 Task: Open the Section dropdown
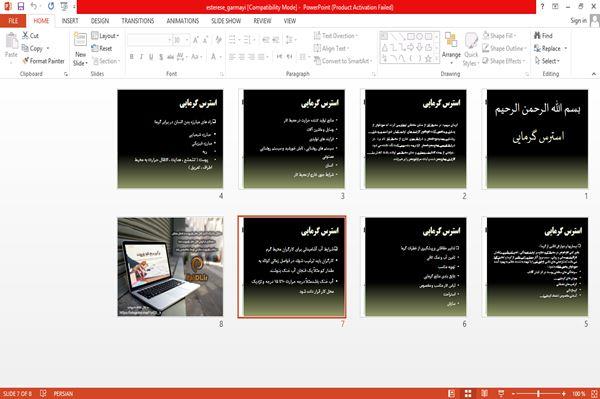point(106,61)
